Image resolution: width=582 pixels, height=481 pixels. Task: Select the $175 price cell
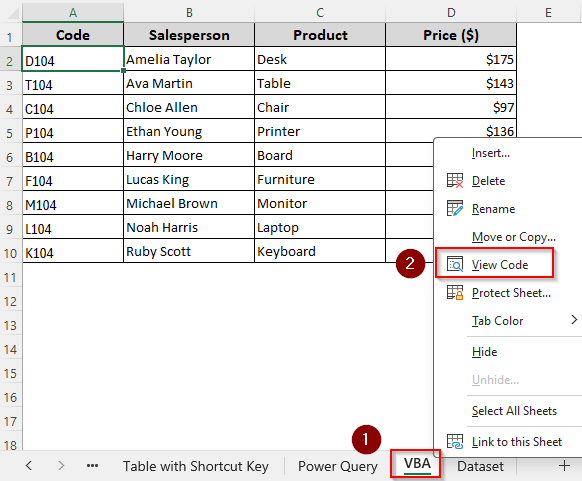451,59
